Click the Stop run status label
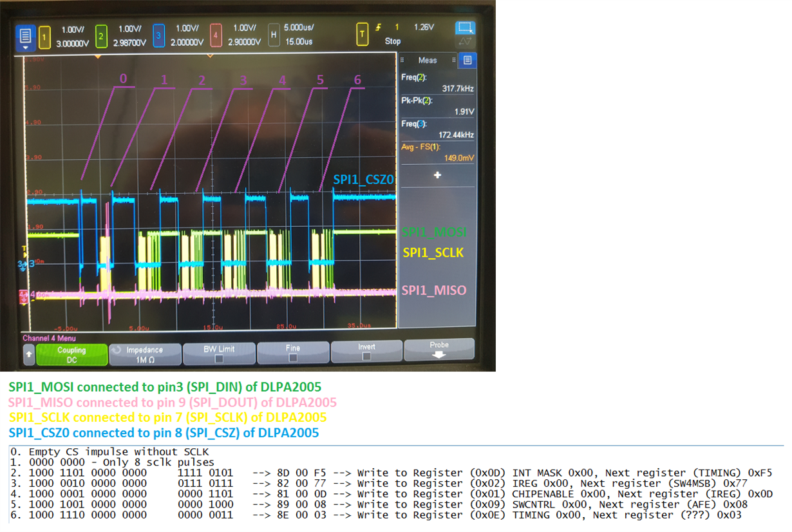The width and height of the screenshot is (792, 532). click(393, 41)
